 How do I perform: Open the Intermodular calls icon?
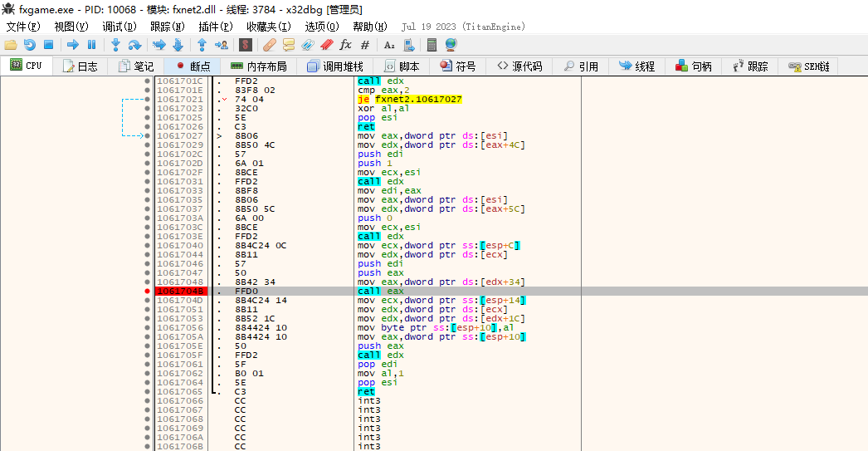point(408,45)
